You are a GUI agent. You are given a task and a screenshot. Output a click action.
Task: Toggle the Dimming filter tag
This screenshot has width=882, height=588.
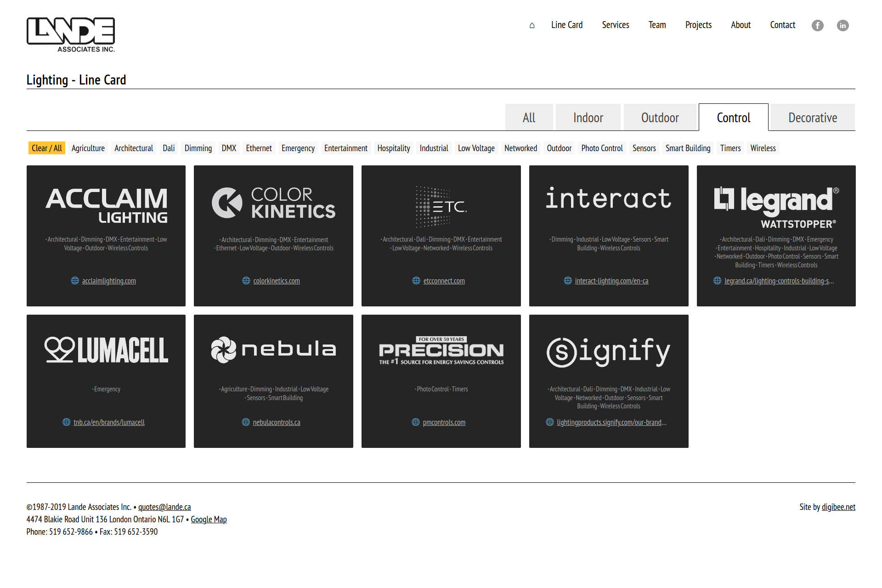198,148
